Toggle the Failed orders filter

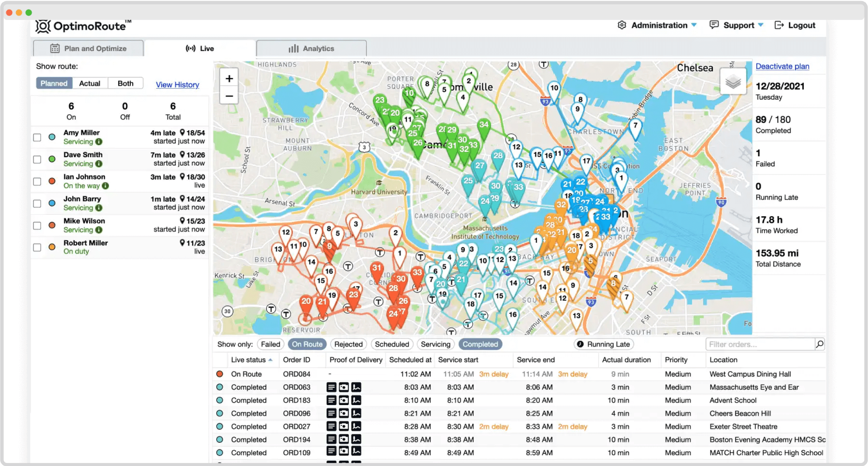[x=271, y=344]
